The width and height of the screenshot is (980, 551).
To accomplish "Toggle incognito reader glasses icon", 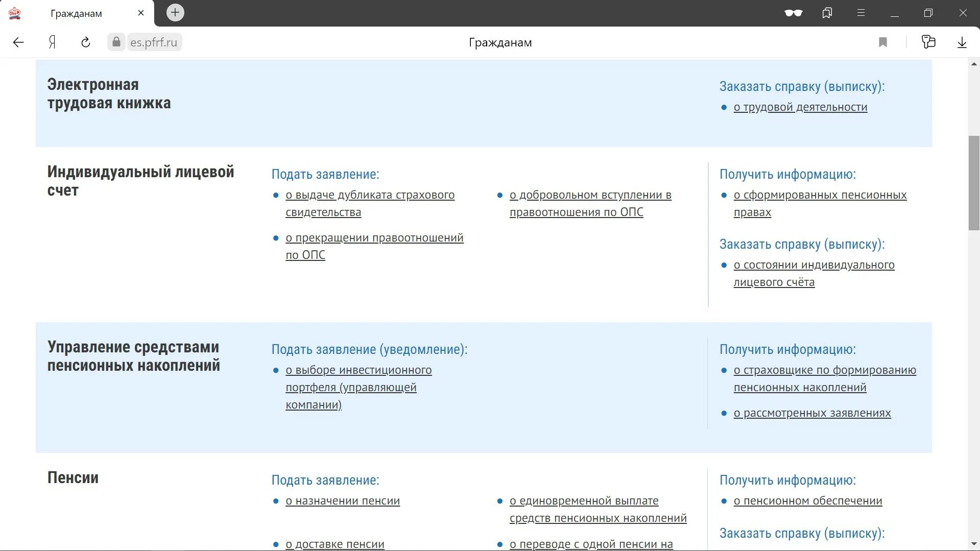I will [793, 13].
